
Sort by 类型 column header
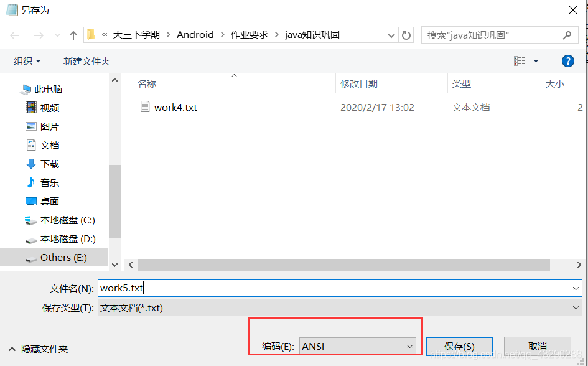tap(461, 83)
